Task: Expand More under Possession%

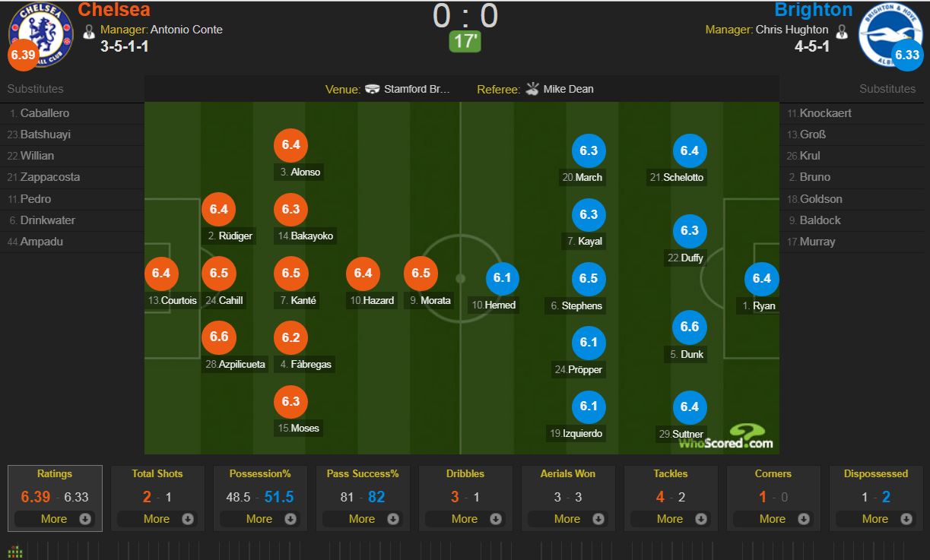Action: point(260,519)
